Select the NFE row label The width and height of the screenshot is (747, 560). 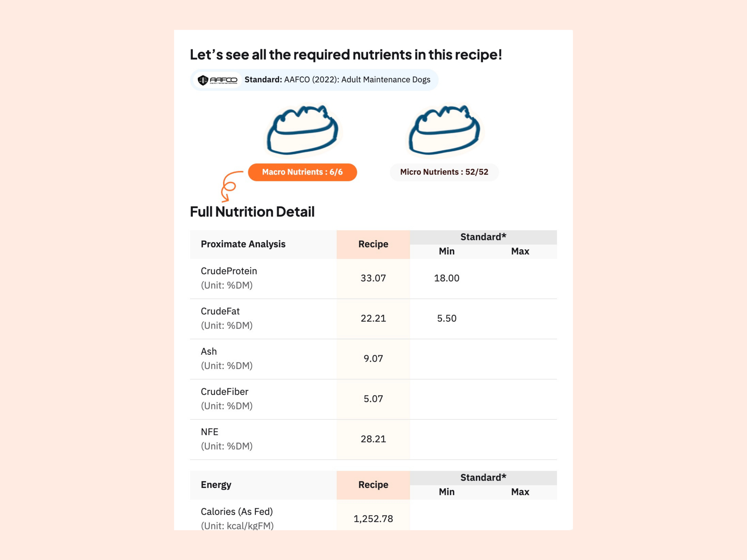209,432
